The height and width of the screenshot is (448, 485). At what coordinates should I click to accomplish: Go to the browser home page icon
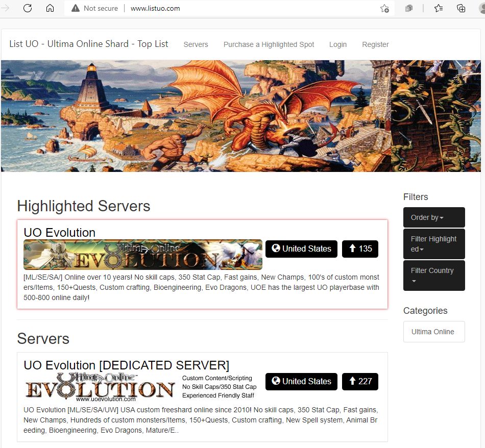50,8
